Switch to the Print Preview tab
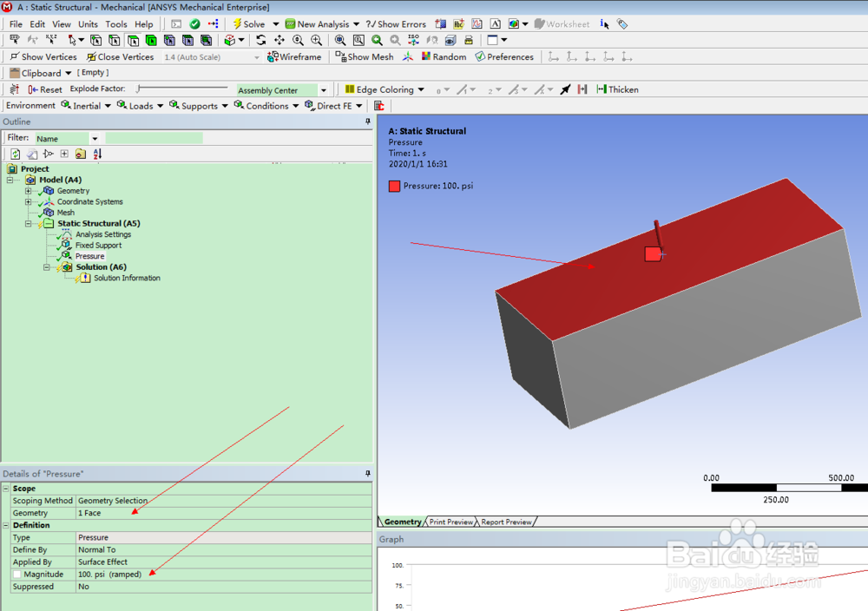This screenshot has width=868, height=611. (x=451, y=522)
